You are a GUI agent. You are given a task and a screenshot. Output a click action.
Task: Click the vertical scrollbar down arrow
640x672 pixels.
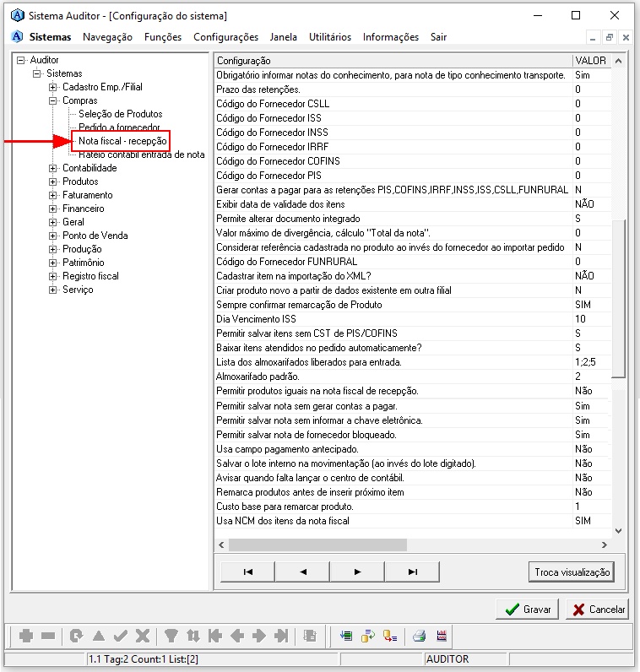pyautogui.click(x=618, y=531)
